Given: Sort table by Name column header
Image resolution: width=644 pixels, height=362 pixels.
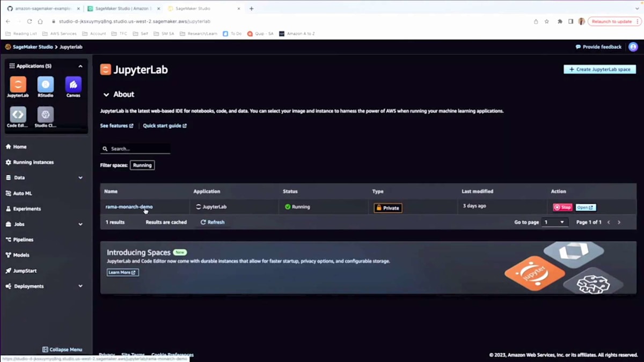Looking at the screenshot, I should click(111, 191).
